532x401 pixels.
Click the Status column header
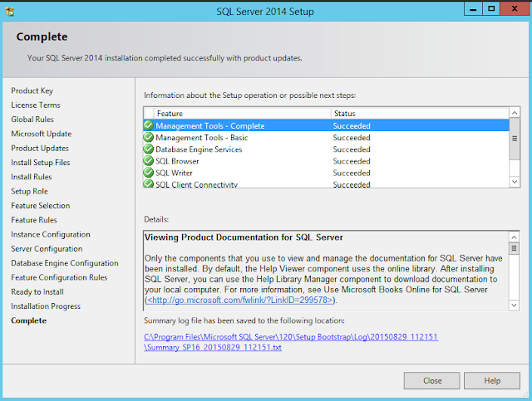[x=420, y=113]
